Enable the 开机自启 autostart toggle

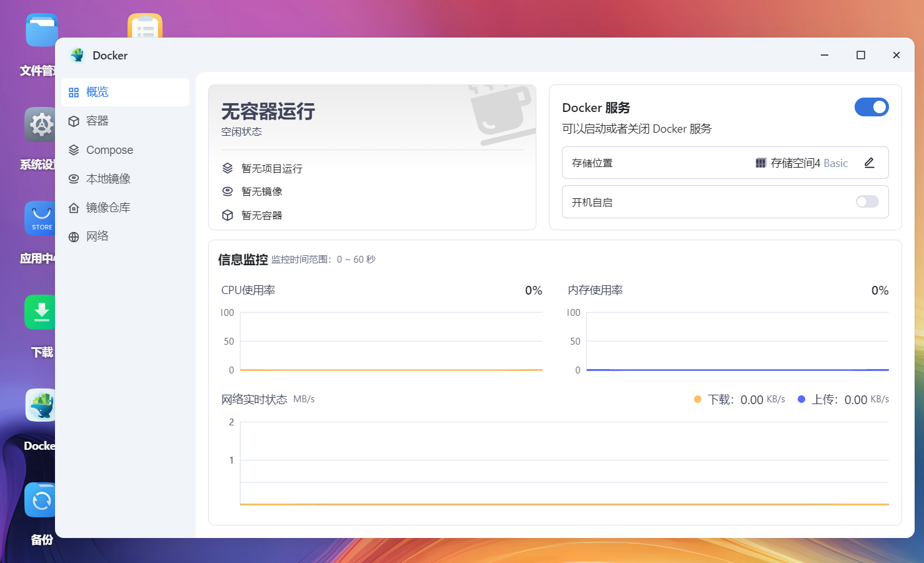coord(867,201)
